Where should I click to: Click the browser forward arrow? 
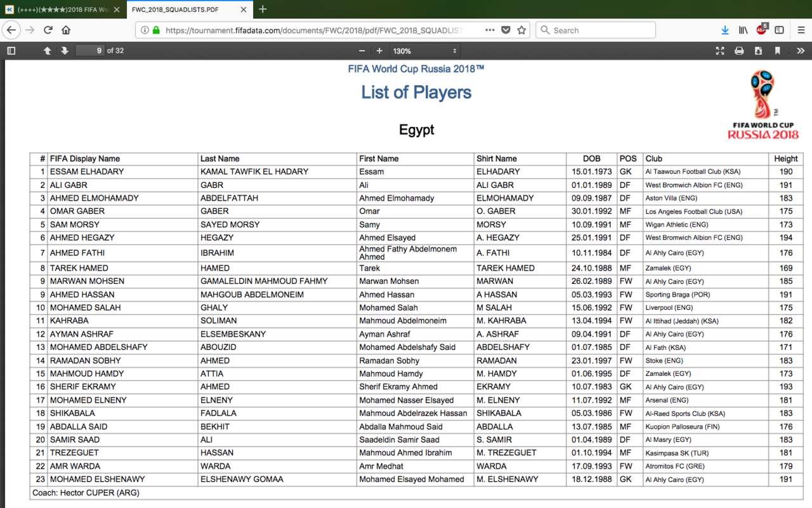[x=30, y=30]
